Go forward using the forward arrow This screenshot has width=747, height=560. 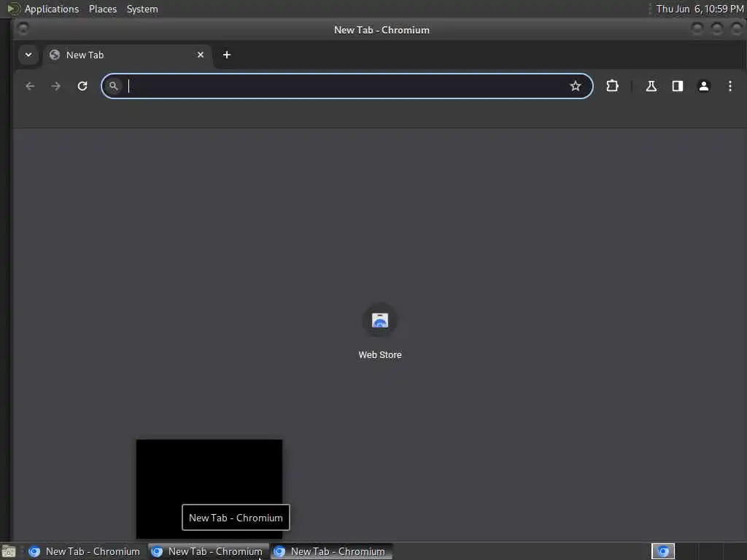pos(55,86)
